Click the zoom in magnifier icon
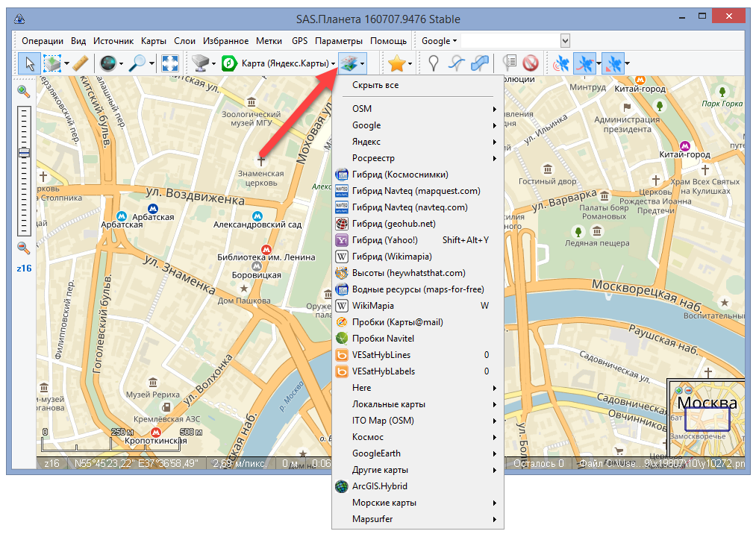This screenshot has height=534, width=756. pyautogui.click(x=24, y=91)
